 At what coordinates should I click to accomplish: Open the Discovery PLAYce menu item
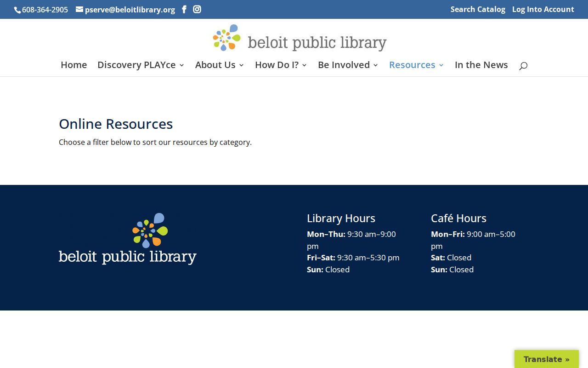136,65
